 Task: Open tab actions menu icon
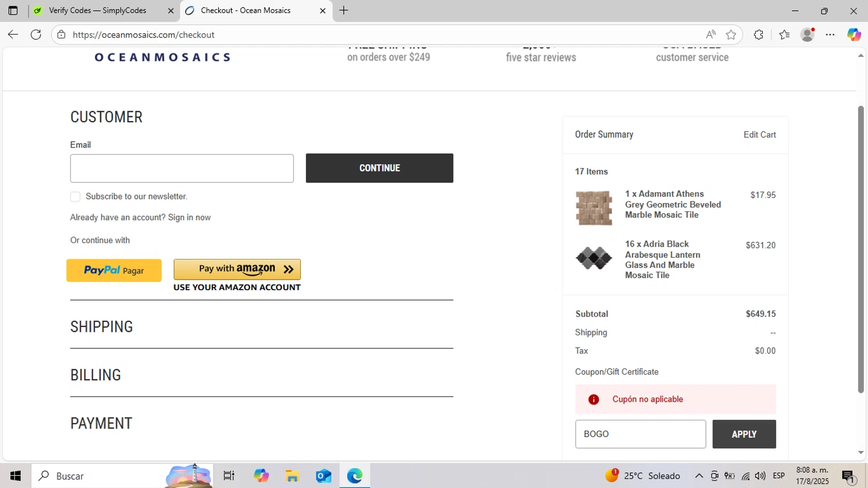(13, 10)
